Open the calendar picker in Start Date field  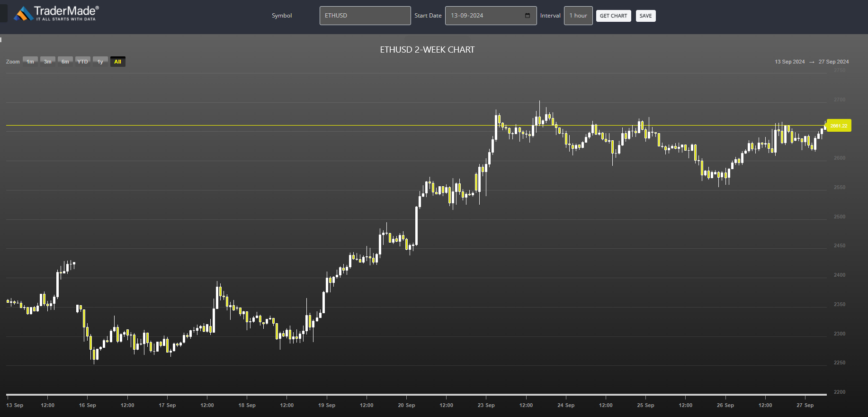coord(528,16)
